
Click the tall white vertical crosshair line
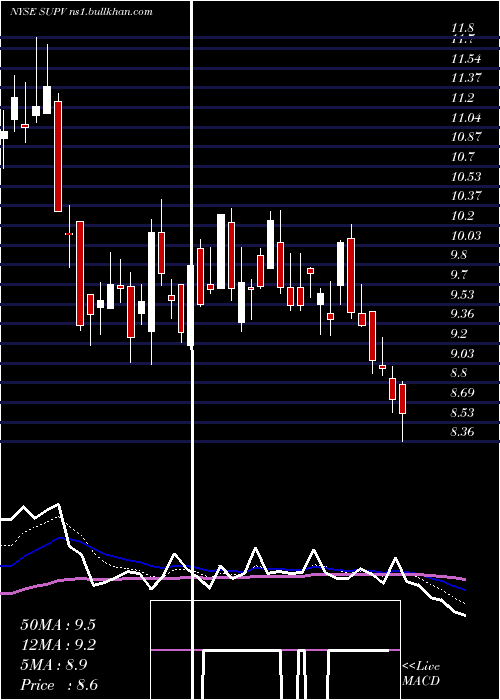coord(193,350)
